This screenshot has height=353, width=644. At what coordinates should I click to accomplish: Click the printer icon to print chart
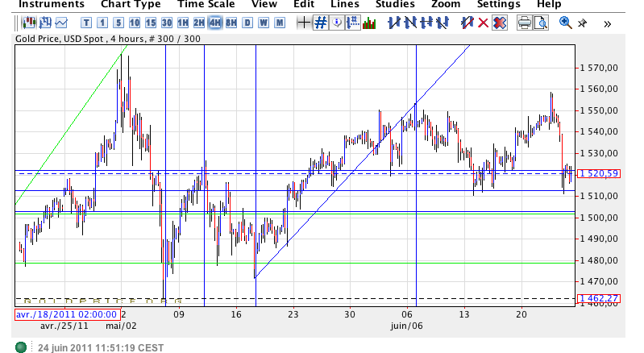click(524, 23)
